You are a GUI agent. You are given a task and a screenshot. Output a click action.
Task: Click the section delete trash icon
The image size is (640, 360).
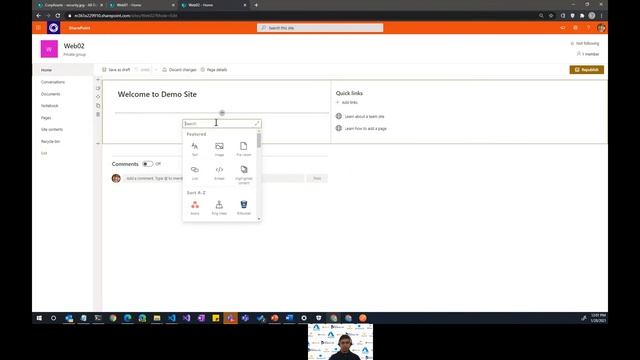point(98,114)
